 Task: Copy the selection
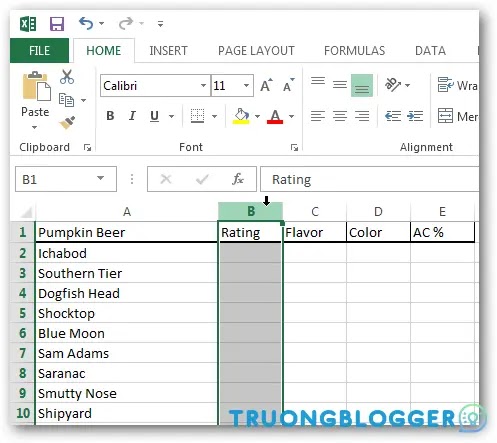66,100
